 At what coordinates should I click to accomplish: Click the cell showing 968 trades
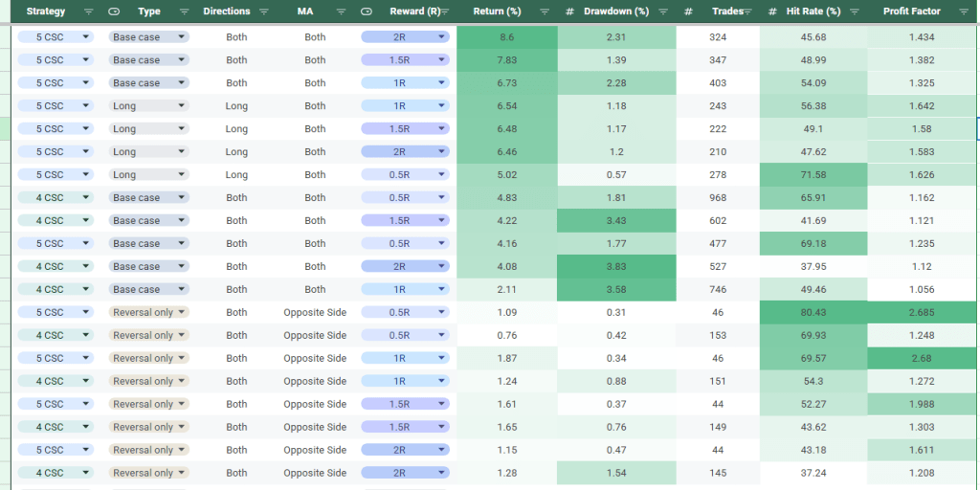coord(718,198)
